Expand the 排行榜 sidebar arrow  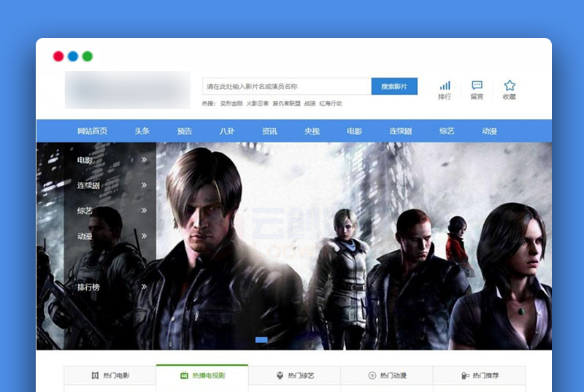144,287
